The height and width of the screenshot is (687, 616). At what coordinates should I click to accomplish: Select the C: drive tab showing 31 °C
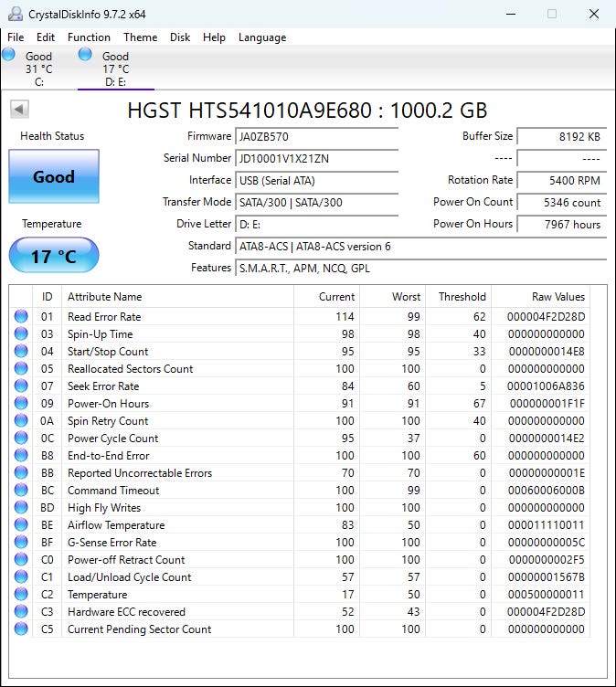(38, 69)
